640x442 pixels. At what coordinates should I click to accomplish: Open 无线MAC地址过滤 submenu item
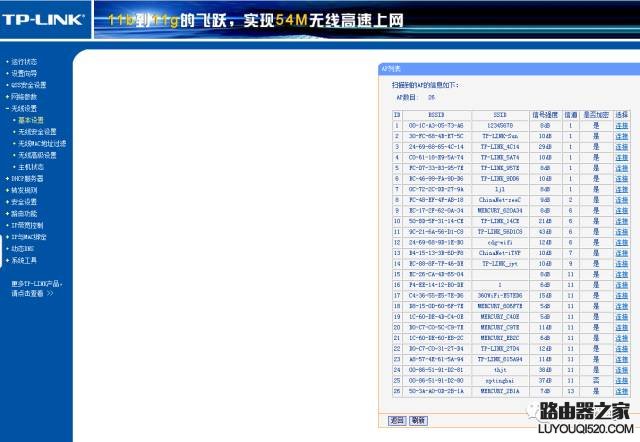pyautogui.click(x=42, y=144)
